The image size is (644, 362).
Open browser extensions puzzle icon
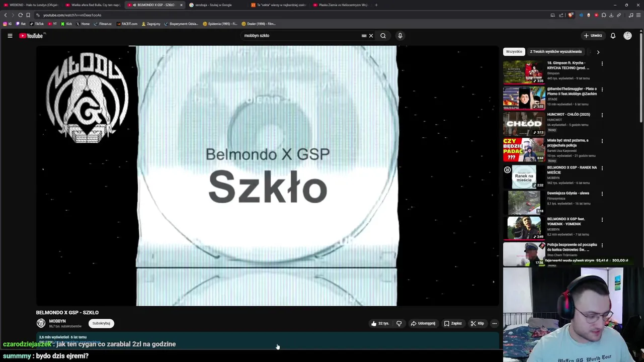(604, 15)
